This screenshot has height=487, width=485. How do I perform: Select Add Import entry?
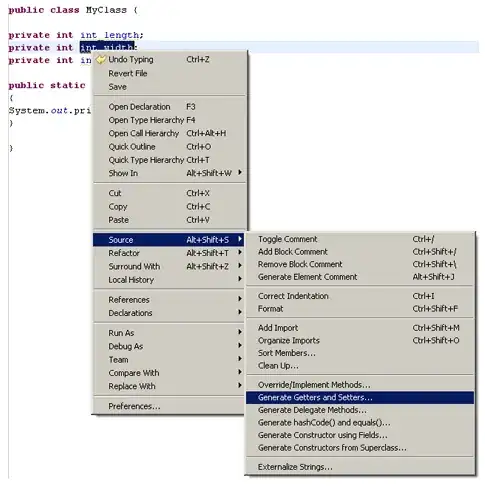[360, 328]
